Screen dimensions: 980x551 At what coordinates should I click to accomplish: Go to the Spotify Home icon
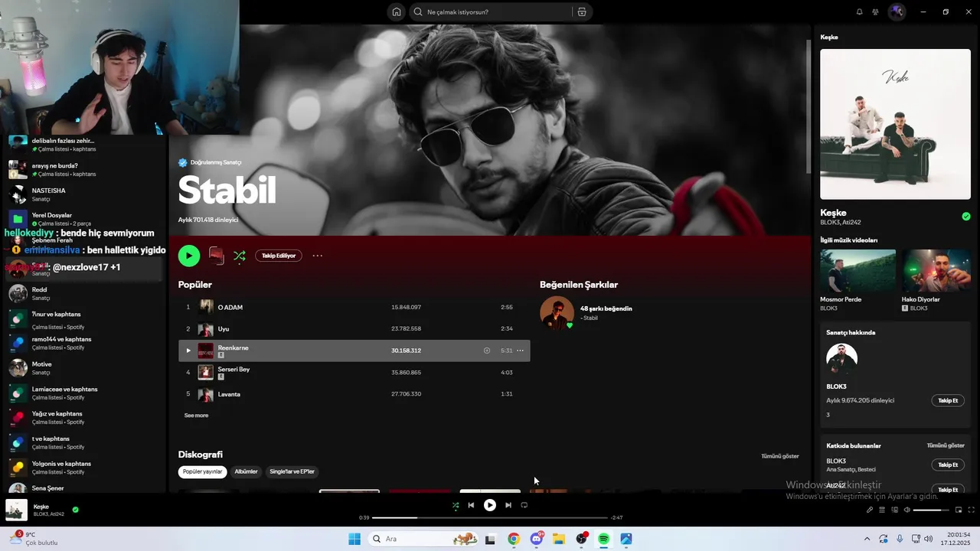coord(396,12)
